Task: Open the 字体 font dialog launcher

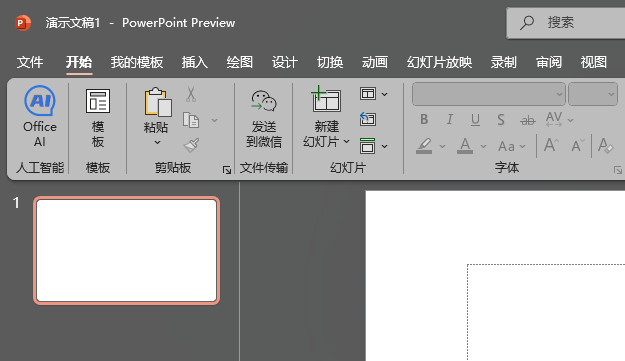Action: [x=617, y=170]
